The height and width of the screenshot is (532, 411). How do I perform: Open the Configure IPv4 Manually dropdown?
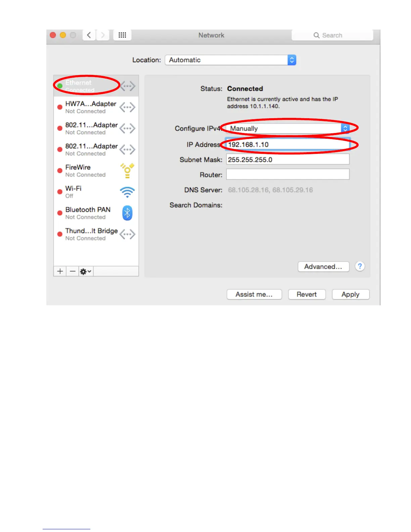[x=288, y=128]
